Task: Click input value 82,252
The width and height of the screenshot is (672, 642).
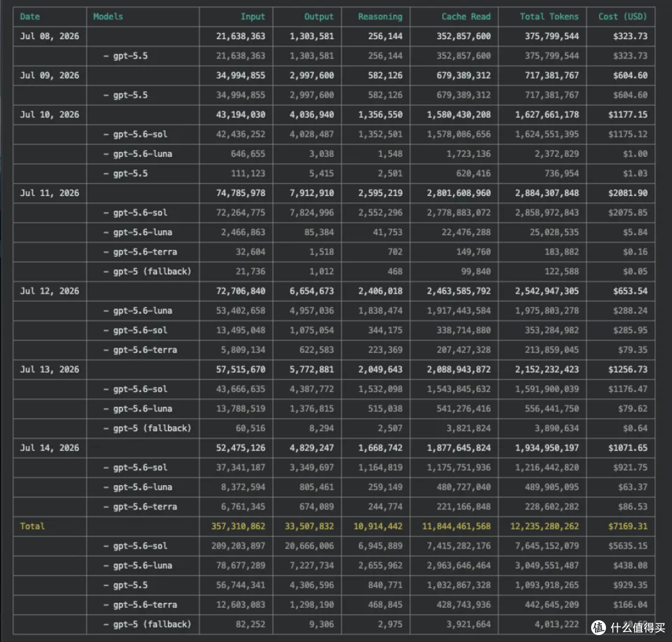Action: (x=250, y=625)
